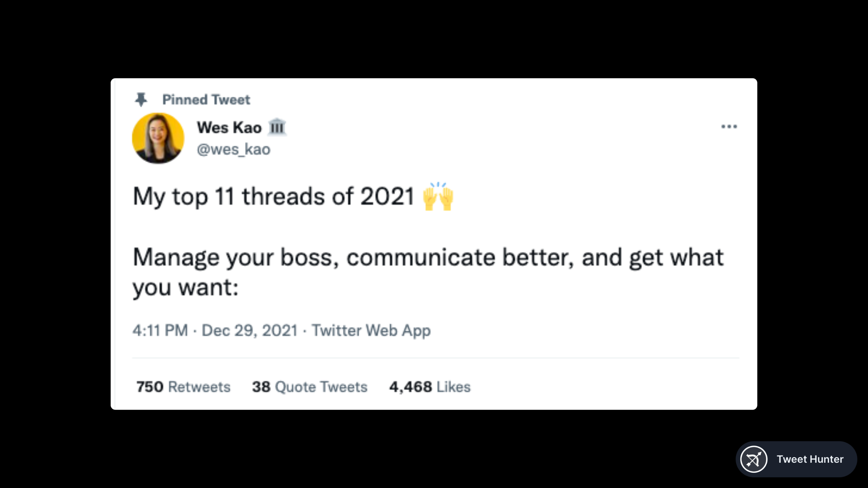Visit the @wes_kao handle link

click(x=234, y=149)
